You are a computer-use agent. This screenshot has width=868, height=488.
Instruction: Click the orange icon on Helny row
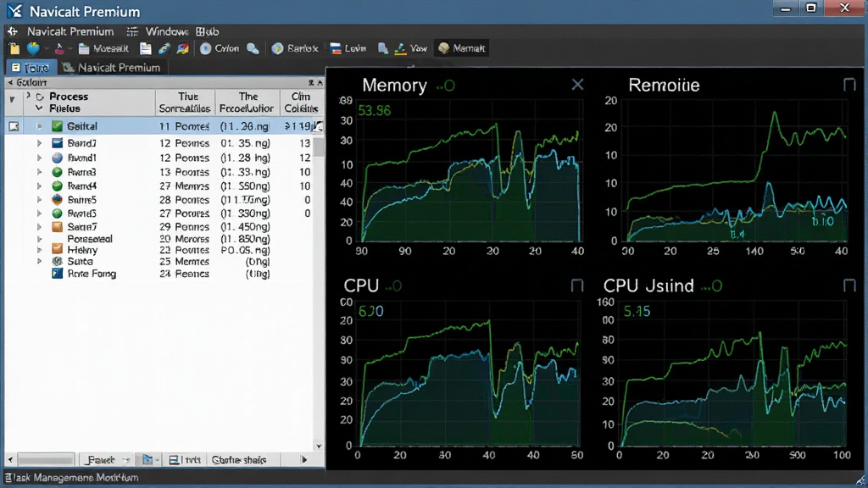click(57, 250)
